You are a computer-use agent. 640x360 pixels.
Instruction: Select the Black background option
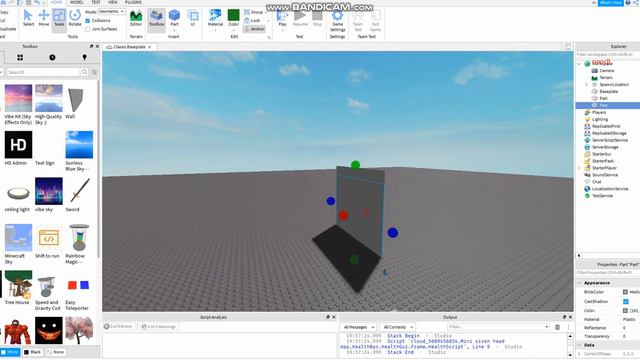tap(33, 352)
